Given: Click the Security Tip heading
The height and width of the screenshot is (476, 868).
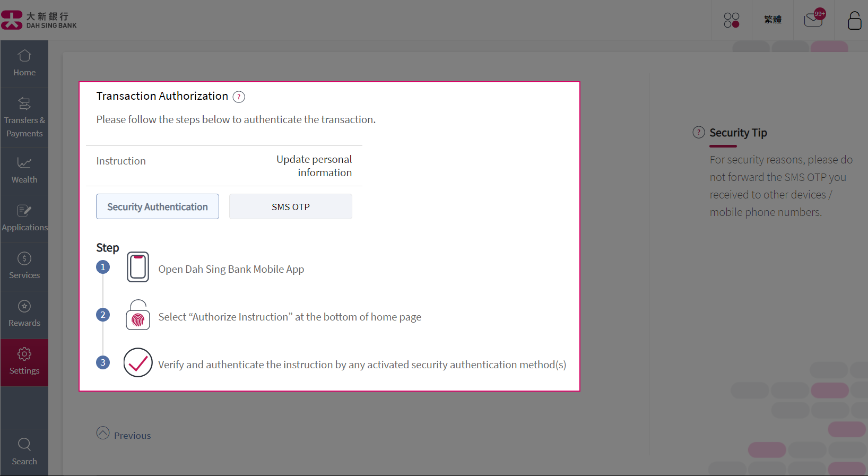Looking at the screenshot, I should 738,133.
